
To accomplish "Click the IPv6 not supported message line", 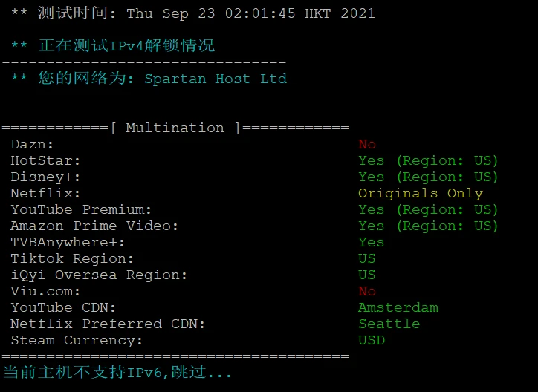I will pyautogui.click(x=117, y=373).
